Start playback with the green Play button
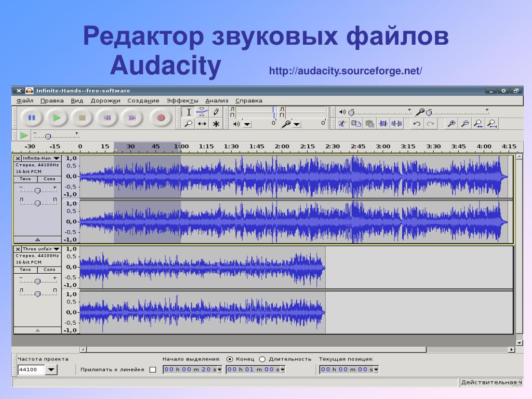 [57, 118]
